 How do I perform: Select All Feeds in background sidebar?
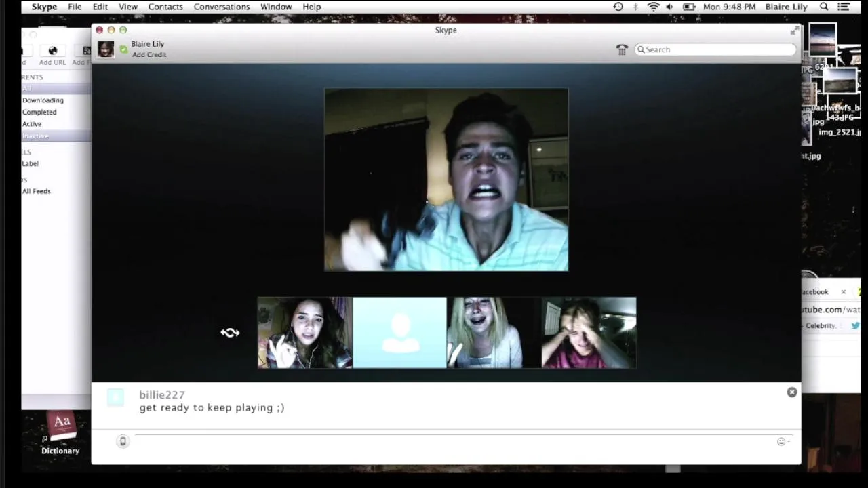(x=37, y=191)
